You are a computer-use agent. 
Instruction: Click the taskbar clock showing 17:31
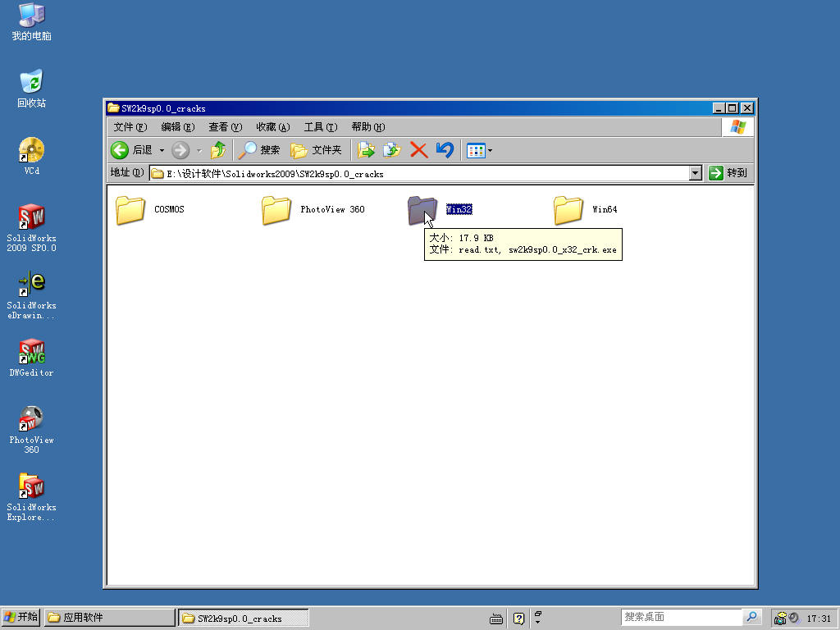[x=819, y=619]
